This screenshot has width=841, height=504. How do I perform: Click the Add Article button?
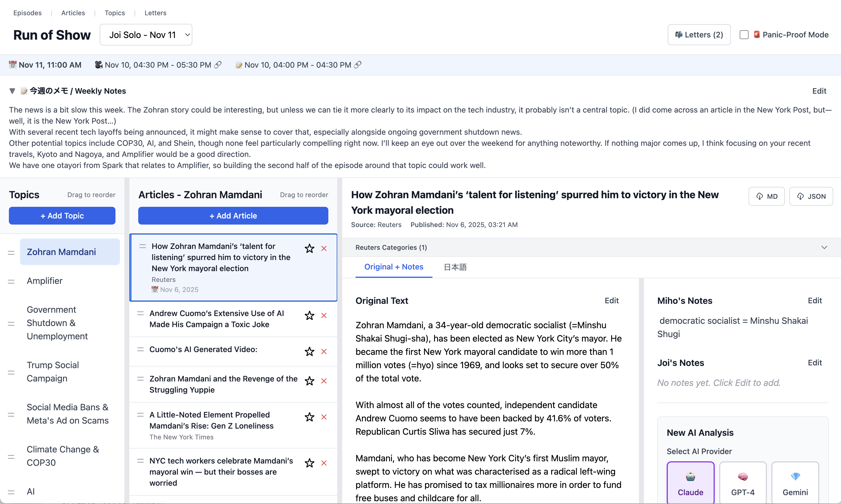pos(233,216)
